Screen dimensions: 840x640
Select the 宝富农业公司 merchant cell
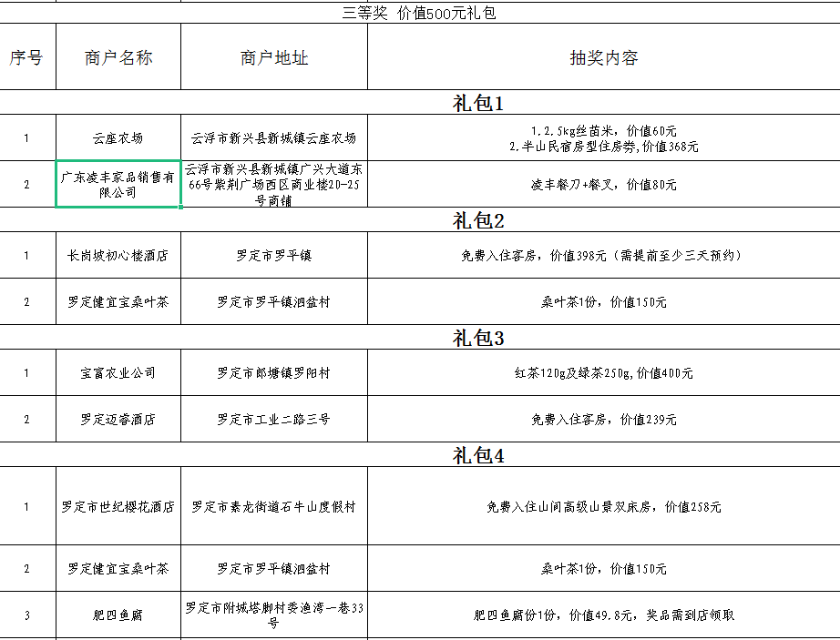118,373
